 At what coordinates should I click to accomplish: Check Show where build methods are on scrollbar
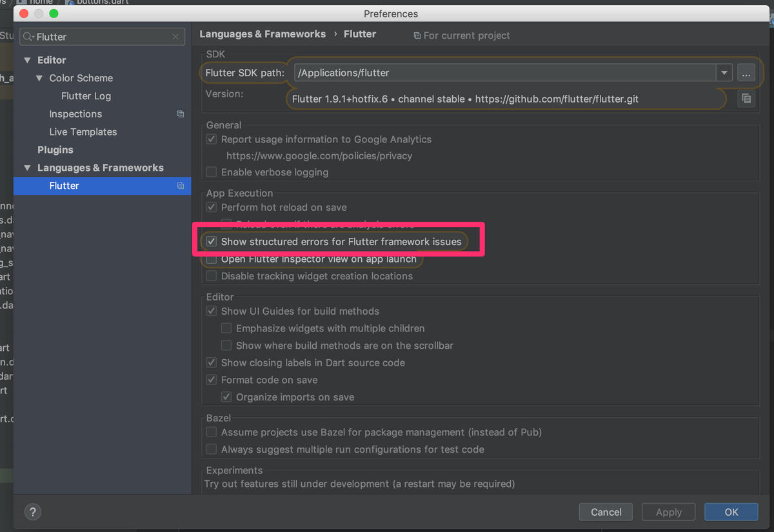pos(226,346)
